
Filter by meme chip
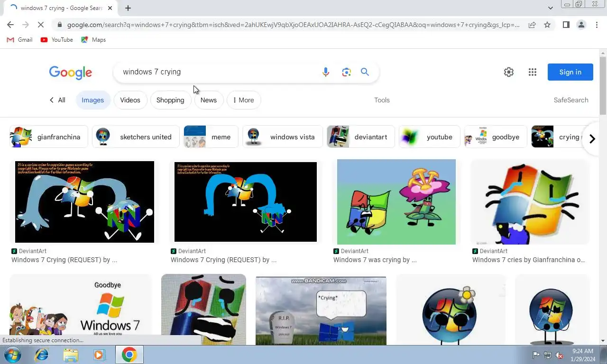pos(211,137)
